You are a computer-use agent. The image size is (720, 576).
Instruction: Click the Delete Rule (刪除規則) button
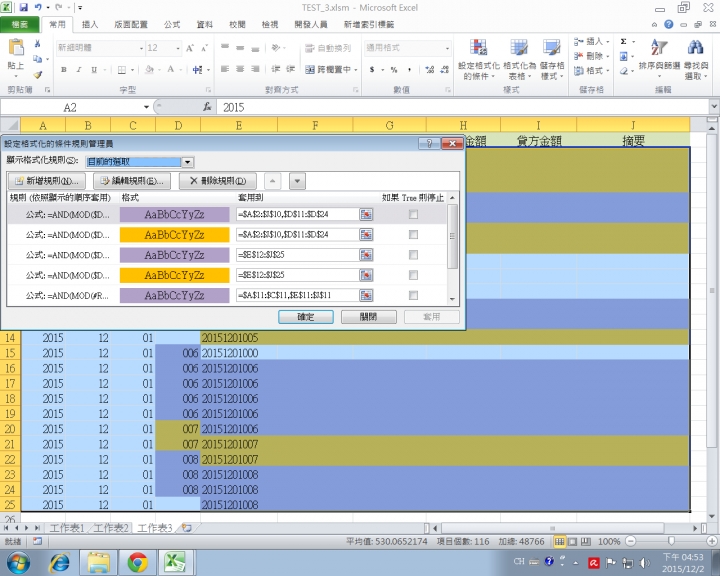218,181
